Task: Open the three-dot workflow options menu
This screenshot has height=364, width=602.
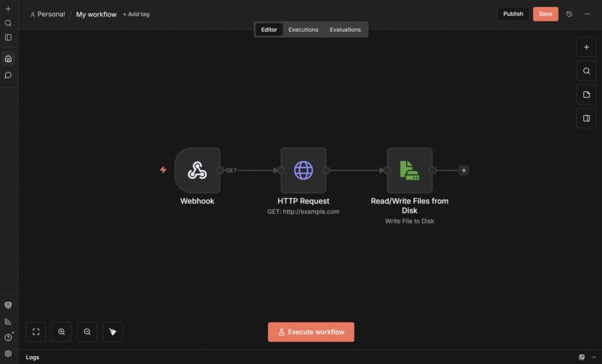Action: (587, 14)
